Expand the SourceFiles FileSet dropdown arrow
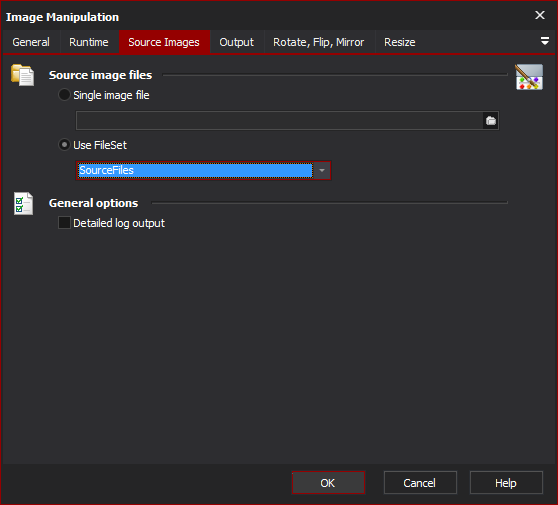558x505 pixels. (x=322, y=170)
